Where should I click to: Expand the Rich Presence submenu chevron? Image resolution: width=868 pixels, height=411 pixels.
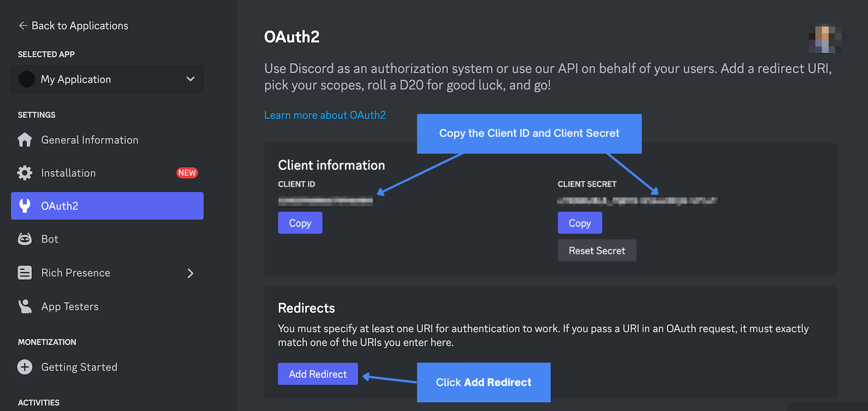point(190,273)
